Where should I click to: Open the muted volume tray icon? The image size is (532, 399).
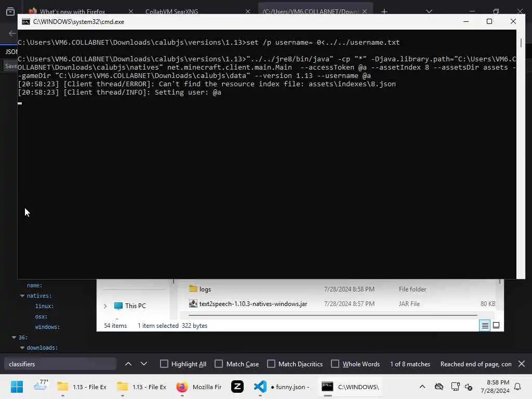[x=469, y=387]
